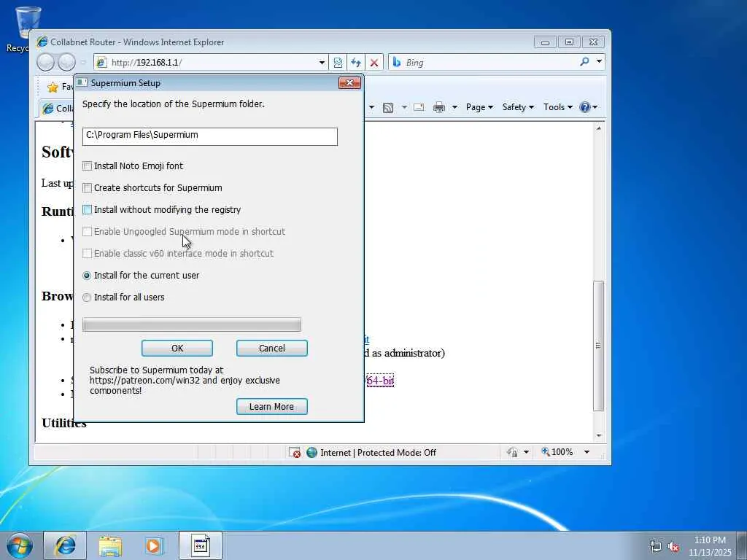
Task: Enable Install Noto Emoji font checkbox
Action: pos(88,166)
